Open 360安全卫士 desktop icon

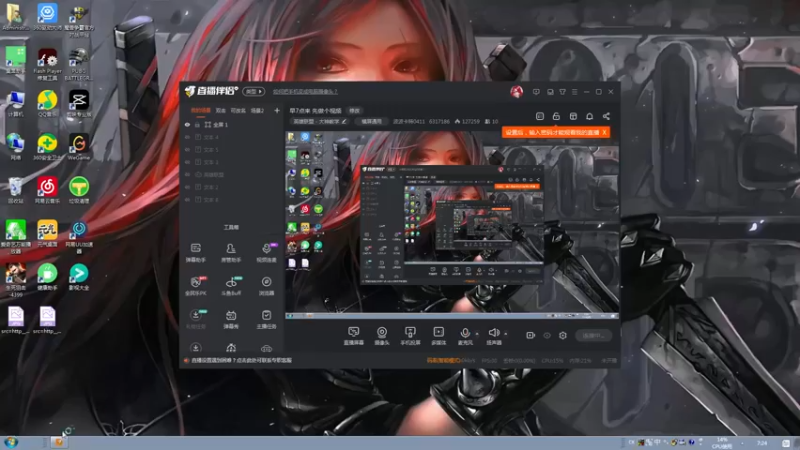[x=47, y=146]
